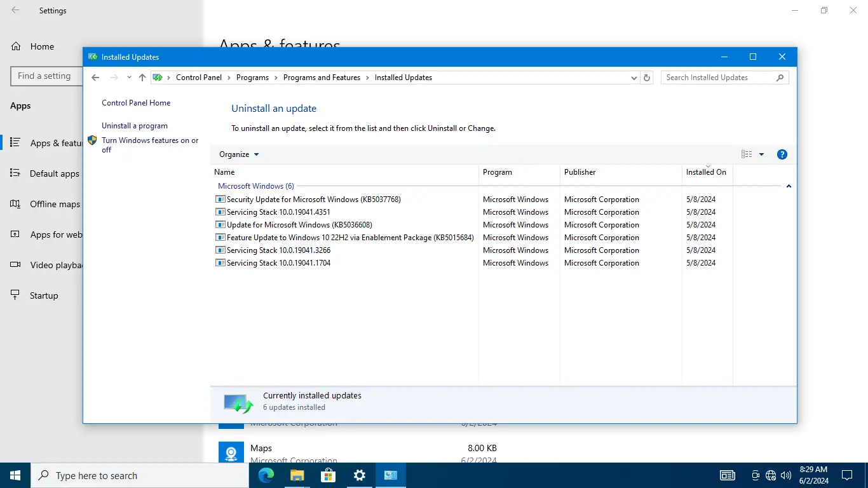The image size is (868, 488).
Task: Click the up arrow to Programs and Features
Action: [142, 78]
